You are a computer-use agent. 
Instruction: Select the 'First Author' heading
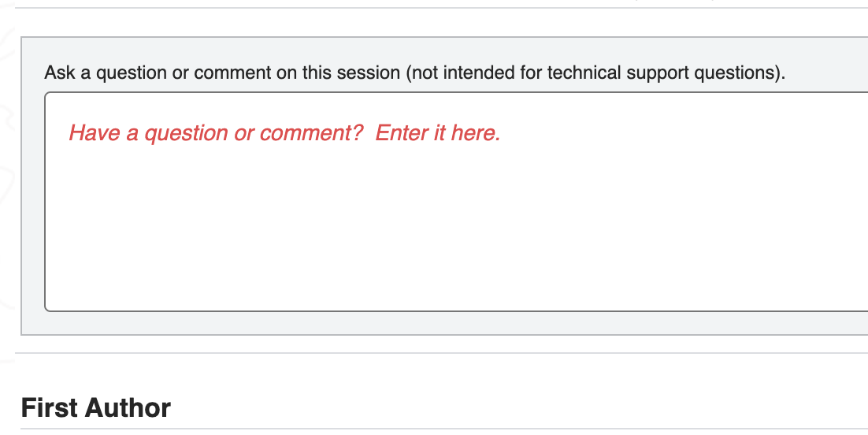tap(96, 408)
